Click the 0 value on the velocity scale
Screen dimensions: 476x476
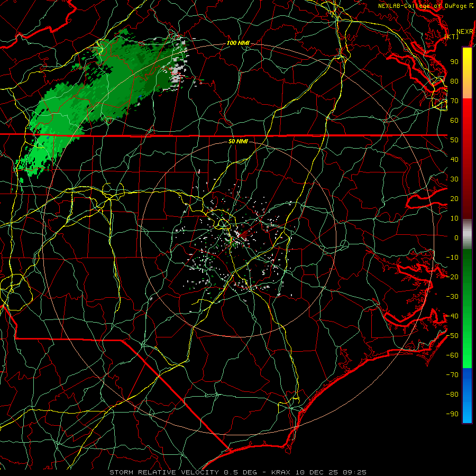click(456, 237)
